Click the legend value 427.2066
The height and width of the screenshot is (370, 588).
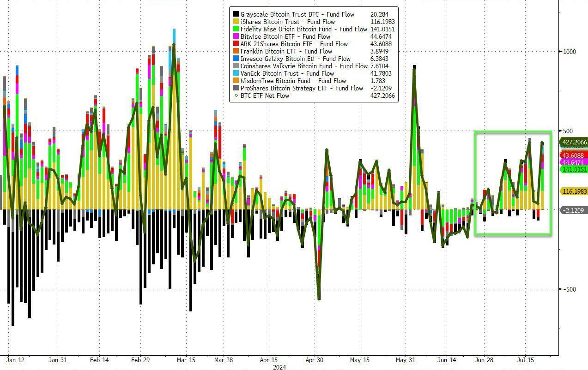tap(382, 95)
